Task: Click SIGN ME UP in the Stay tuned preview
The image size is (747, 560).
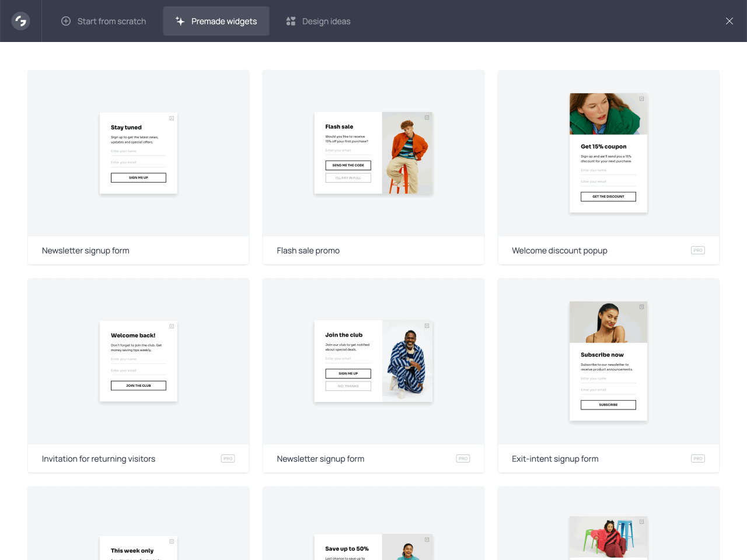Action: [138, 177]
